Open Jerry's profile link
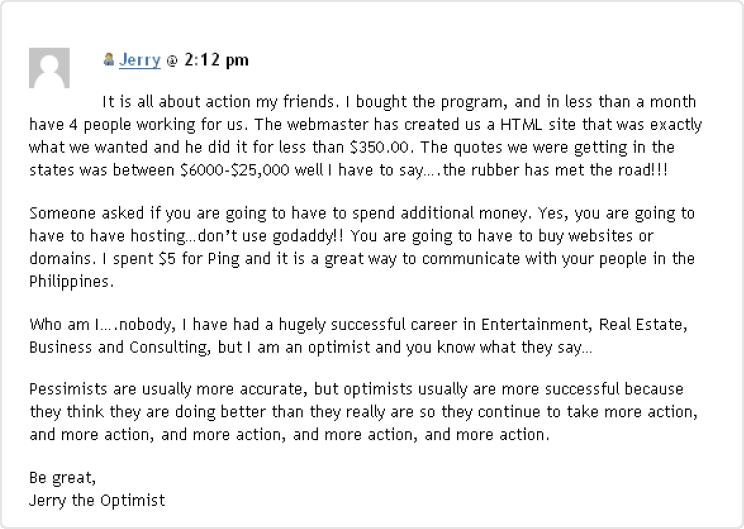744x529 pixels. (x=140, y=60)
